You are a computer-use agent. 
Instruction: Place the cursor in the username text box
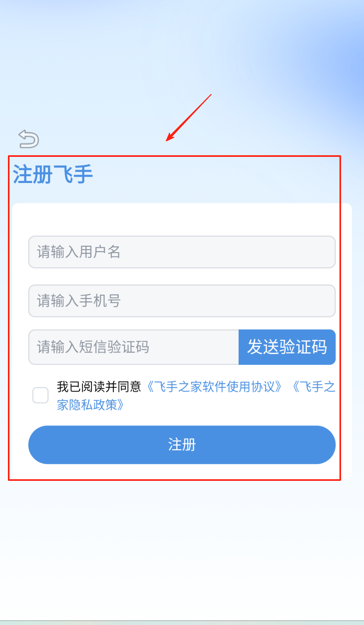click(x=182, y=252)
